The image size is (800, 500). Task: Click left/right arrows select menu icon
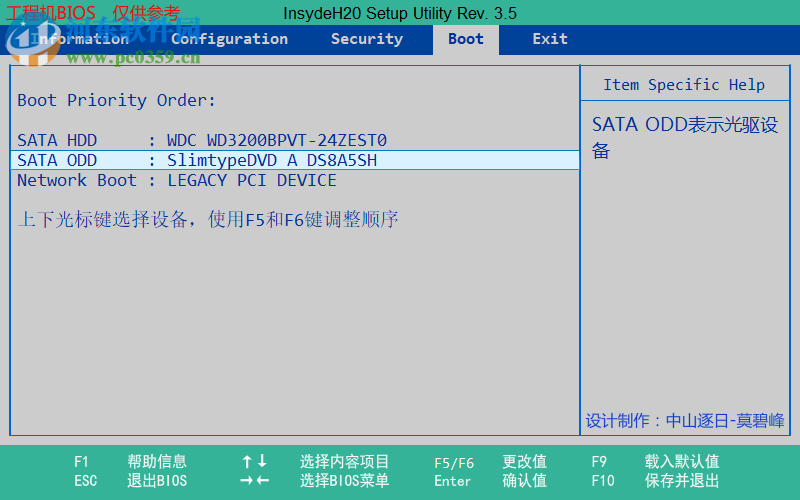pos(255,480)
